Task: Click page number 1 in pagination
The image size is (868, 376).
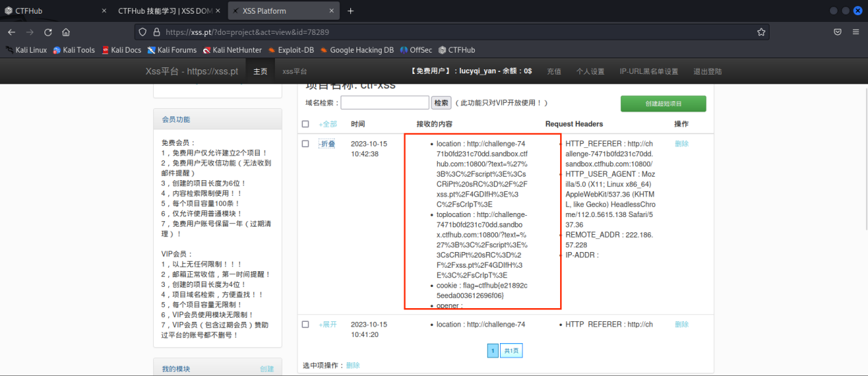Action: 492,351
